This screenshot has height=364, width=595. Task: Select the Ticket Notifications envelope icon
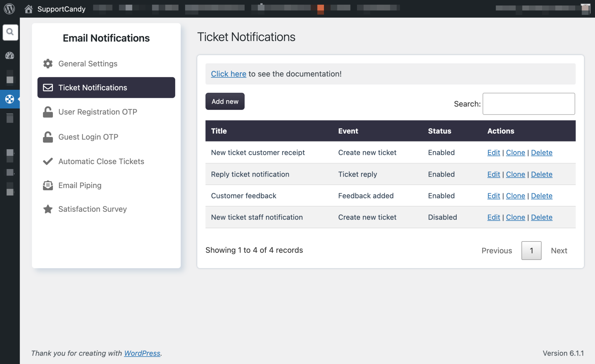click(48, 87)
